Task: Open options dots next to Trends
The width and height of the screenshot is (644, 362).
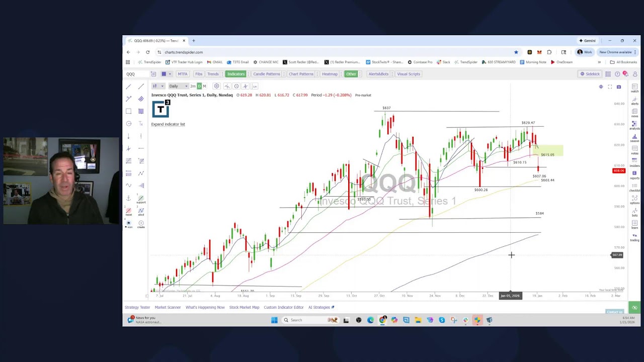Action: tap(222, 74)
